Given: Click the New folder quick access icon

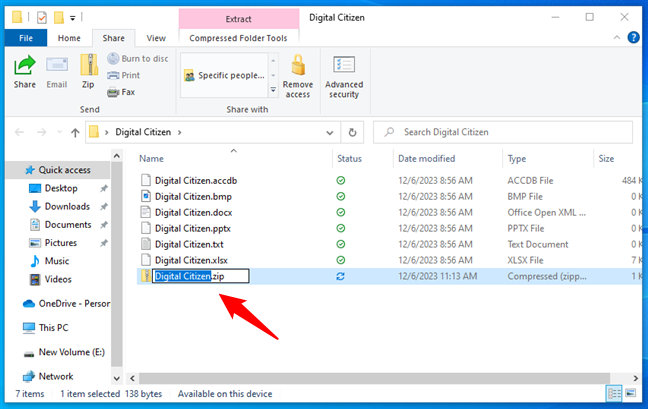Looking at the screenshot, I should 59,17.
